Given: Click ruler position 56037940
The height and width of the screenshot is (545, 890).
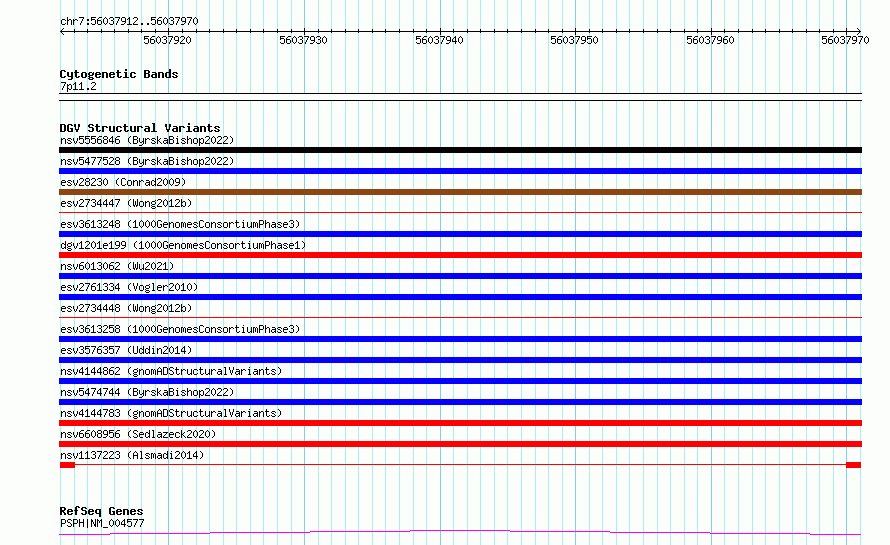Looking at the screenshot, I should [439, 40].
